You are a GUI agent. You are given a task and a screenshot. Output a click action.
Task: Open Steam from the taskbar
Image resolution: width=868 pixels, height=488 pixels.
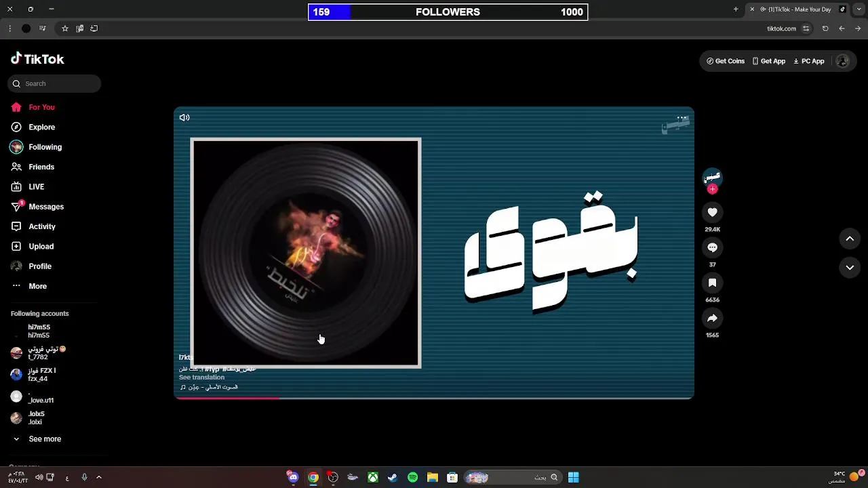pos(393,477)
